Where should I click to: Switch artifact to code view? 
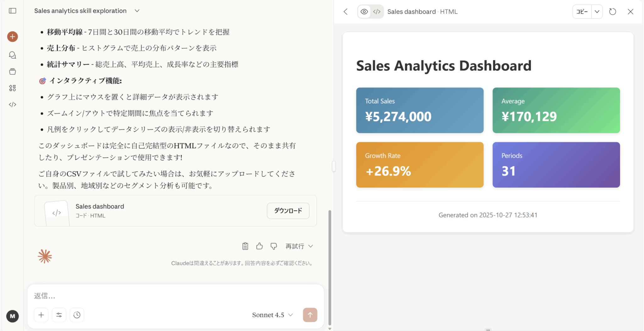click(x=377, y=12)
